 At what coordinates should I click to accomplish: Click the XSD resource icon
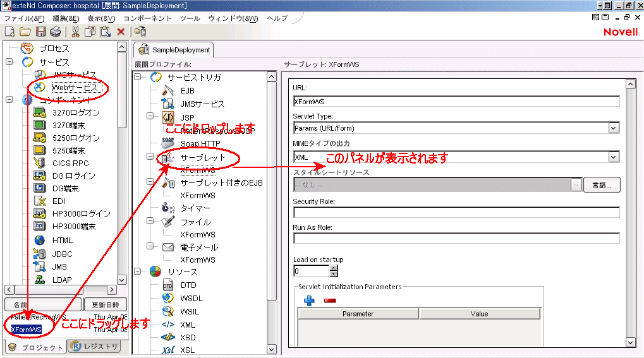(168, 337)
